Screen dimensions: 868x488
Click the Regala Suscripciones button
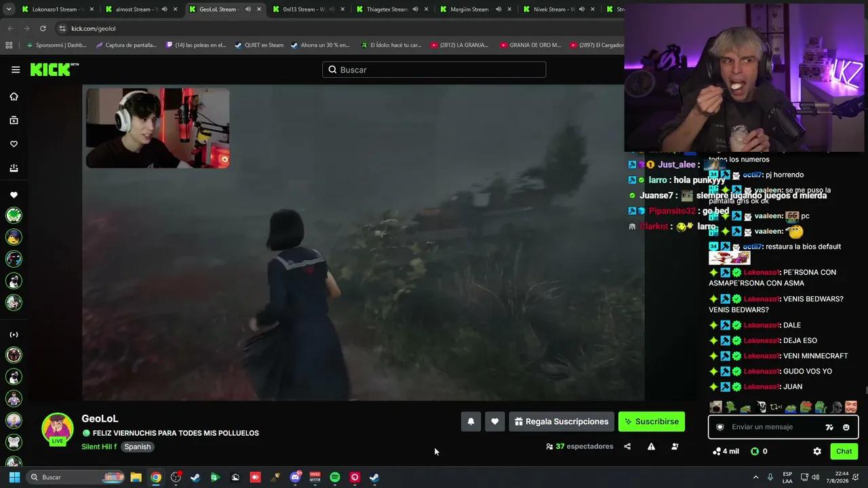561,422
